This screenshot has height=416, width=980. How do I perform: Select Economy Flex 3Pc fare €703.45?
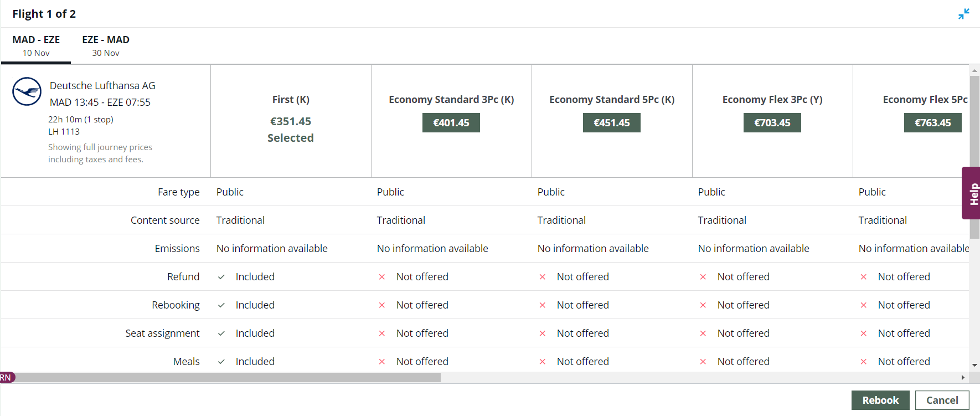click(x=772, y=122)
